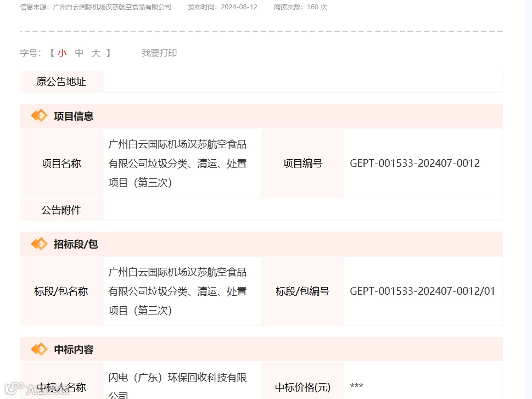Click the orange diamond icon beside 项目信息
This screenshot has height=399, width=532.
coord(39,116)
